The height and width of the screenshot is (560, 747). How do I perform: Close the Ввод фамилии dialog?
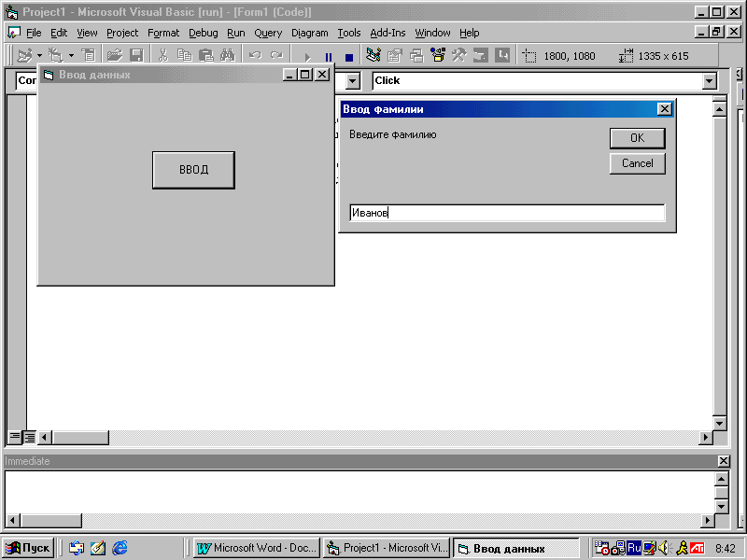coord(665,109)
